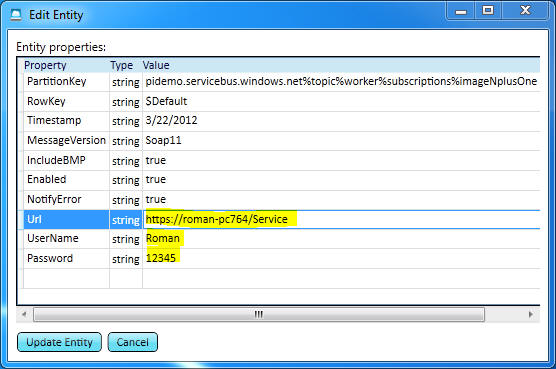
Task: Minimize the Edit Entity window
Action: (461, 11)
